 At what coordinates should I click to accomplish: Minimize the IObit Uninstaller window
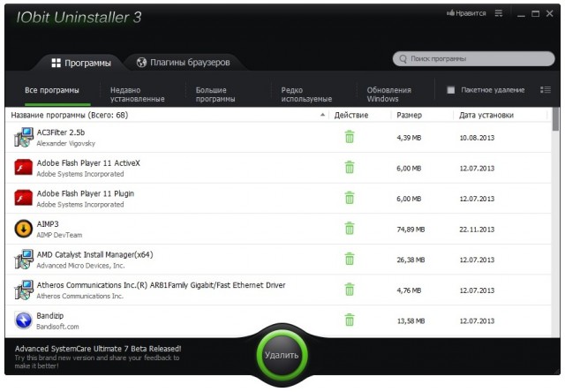pyautogui.click(x=521, y=14)
